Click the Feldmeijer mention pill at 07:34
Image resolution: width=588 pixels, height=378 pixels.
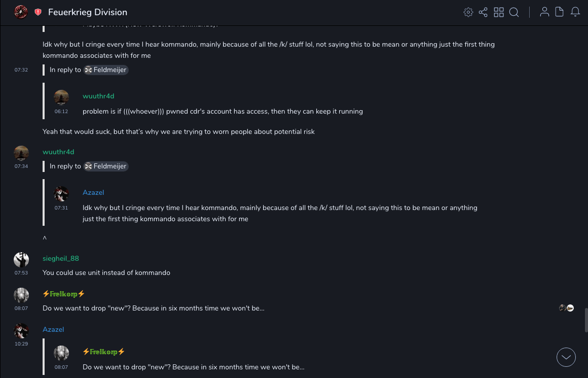(x=106, y=166)
